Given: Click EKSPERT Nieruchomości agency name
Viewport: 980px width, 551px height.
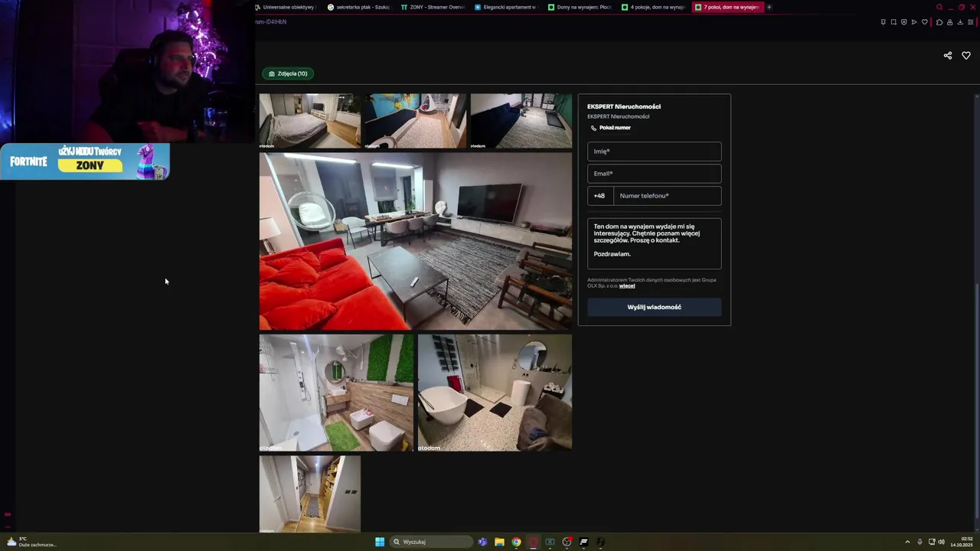Looking at the screenshot, I should pos(624,106).
